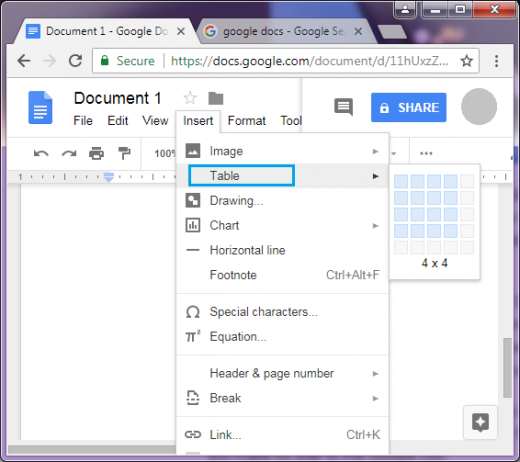Expand the Break submenu arrow
Viewport: 520px width, 462px height.
point(375,398)
